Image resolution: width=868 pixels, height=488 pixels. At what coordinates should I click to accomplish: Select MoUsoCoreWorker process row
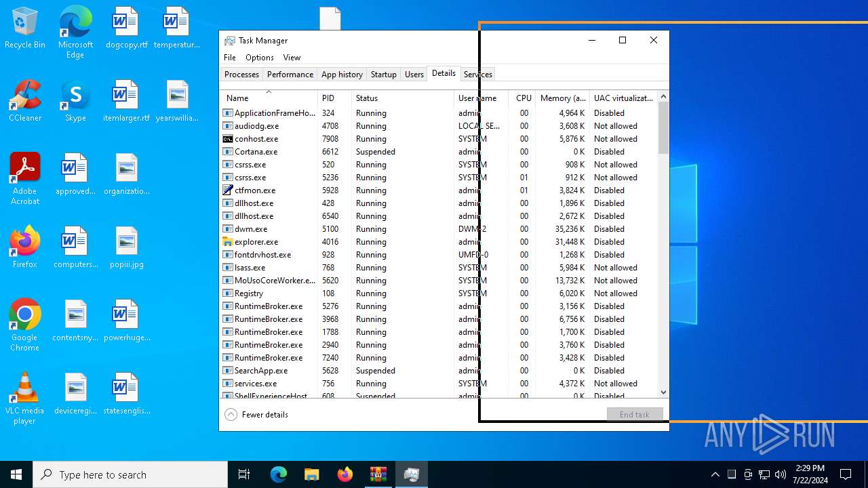click(x=439, y=281)
